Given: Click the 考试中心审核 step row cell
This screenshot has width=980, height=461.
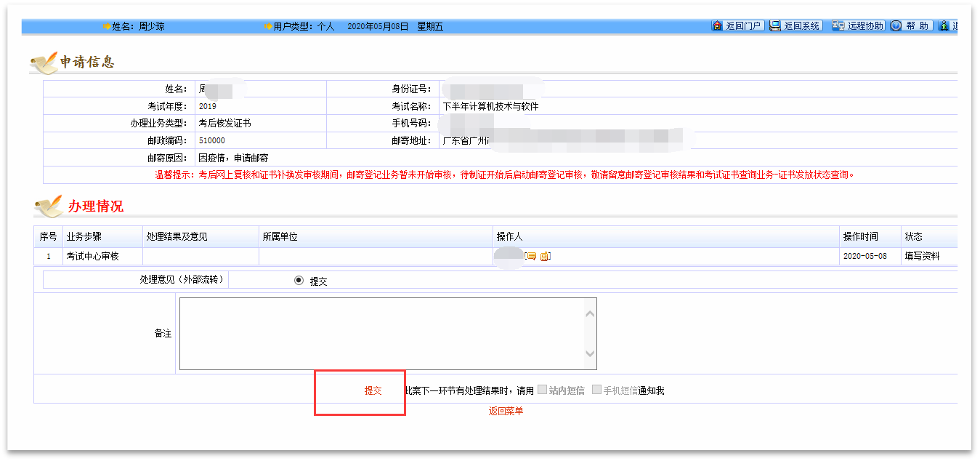Looking at the screenshot, I should (92, 256).
